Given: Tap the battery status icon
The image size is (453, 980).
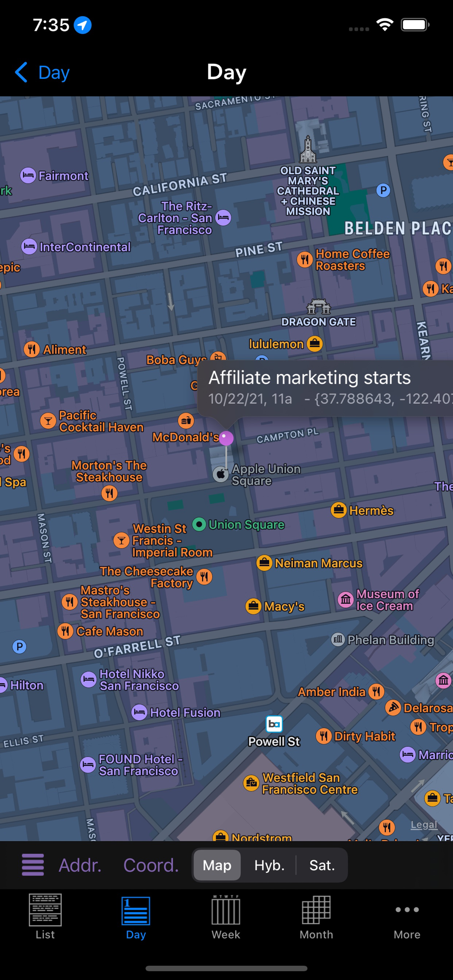Looking at the screenshot, I should pyautogui.click(x=415, y=24).
